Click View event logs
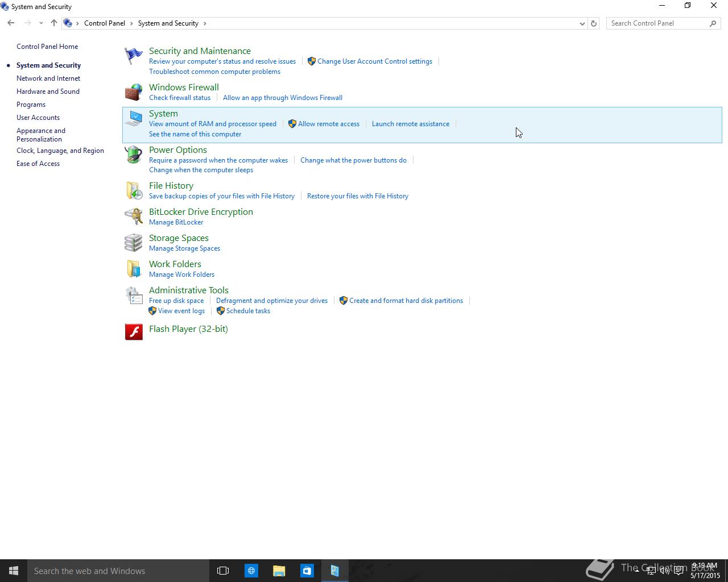The image size is (728, 582). coord(181,311)
